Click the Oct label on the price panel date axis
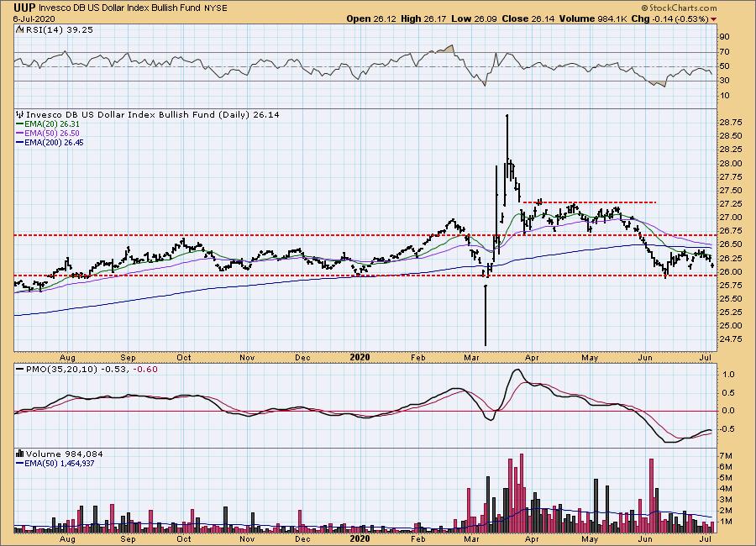This screenshot has height=546, width=756. [x=183, y=357]
